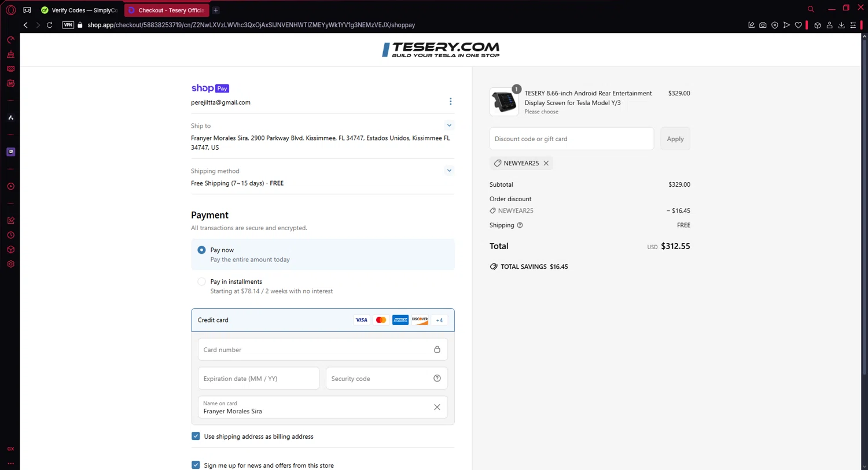The height and width of the screenshot is (470, 868).
Task: Open GX Corner gamepad icon
Action: [27, 10]
